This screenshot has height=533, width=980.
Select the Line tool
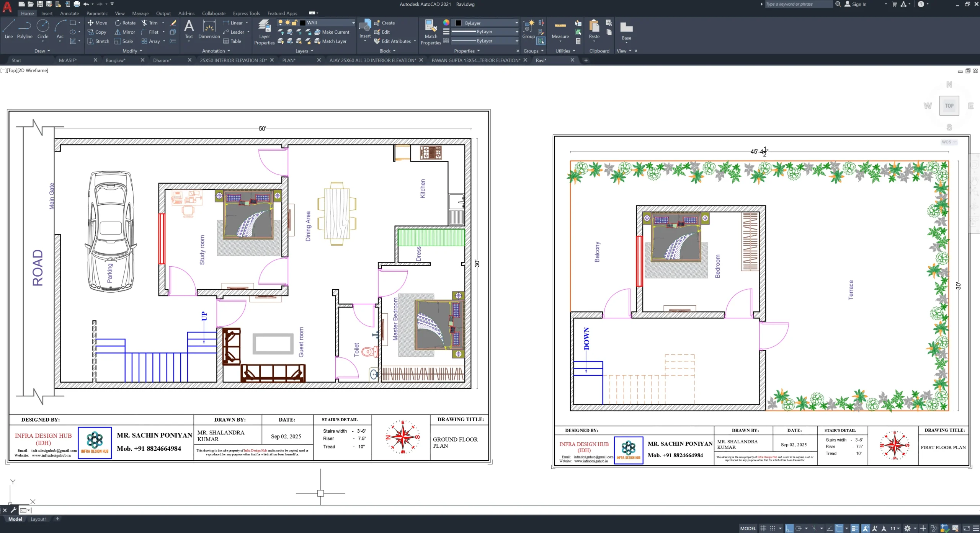click(9, 29)
